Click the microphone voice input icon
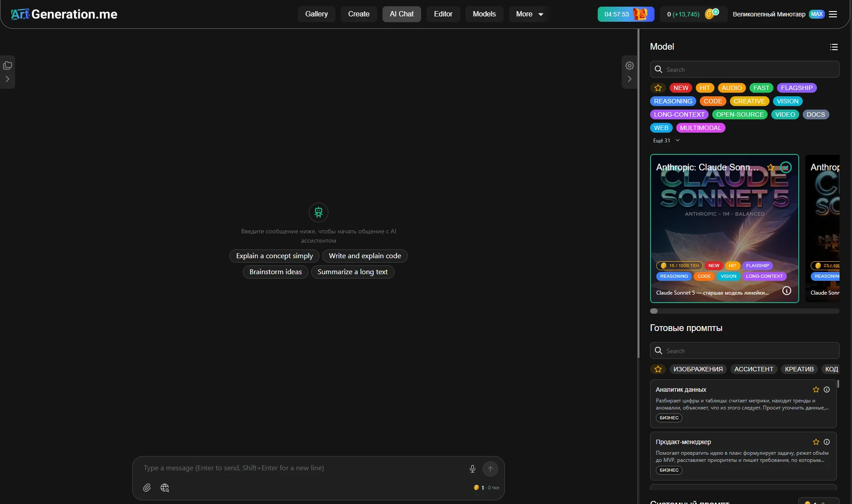This screenshot has width=852, height=504. coord(473,469)
